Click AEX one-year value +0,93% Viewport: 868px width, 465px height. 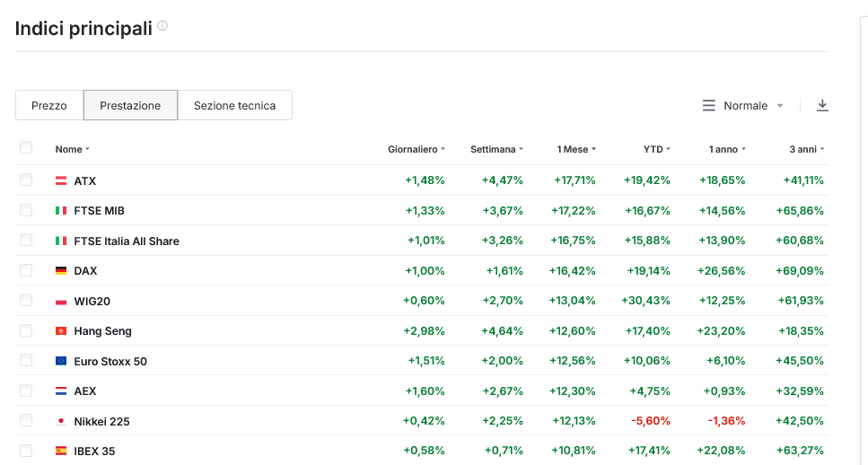(724, 390)
